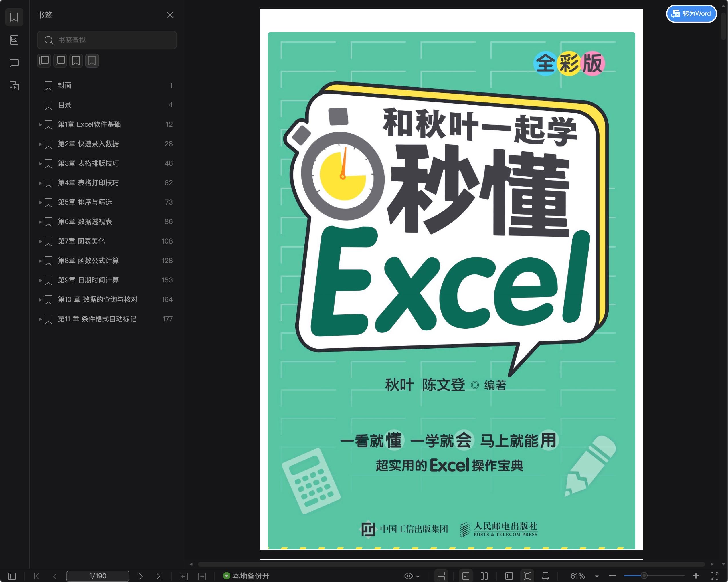Click the zoom slider handle
Viewport: 728px width, 582px height.
tap(644, 576)
